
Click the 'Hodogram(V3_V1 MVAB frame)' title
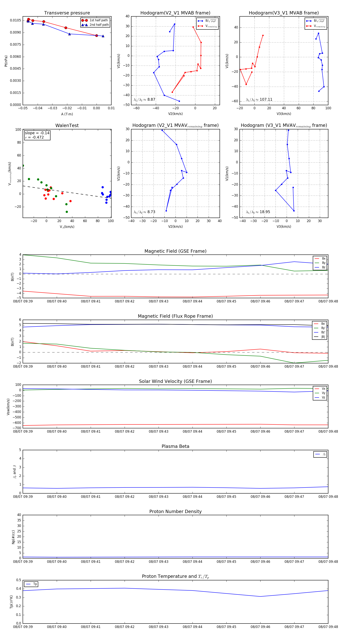[284, 13]
